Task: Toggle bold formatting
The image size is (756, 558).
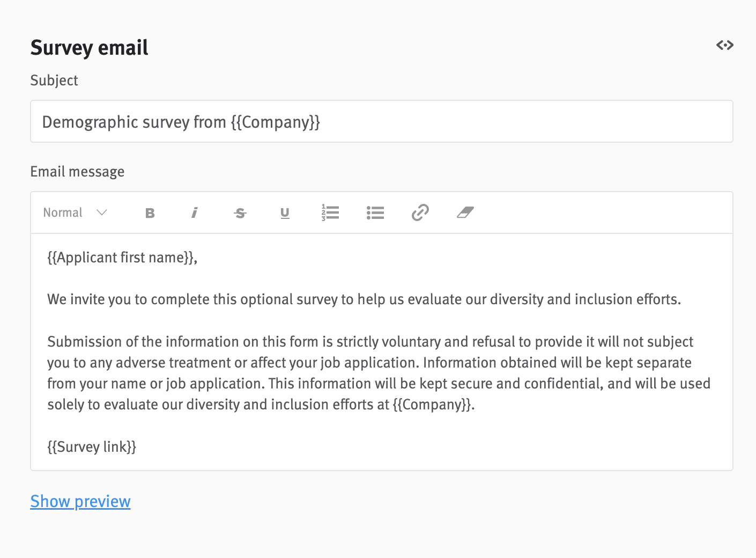Action: 150,212
